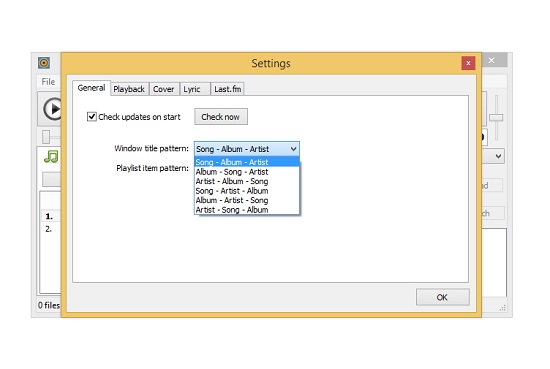Click the play button in the player
Screen dimensions: 550x369
53,109
